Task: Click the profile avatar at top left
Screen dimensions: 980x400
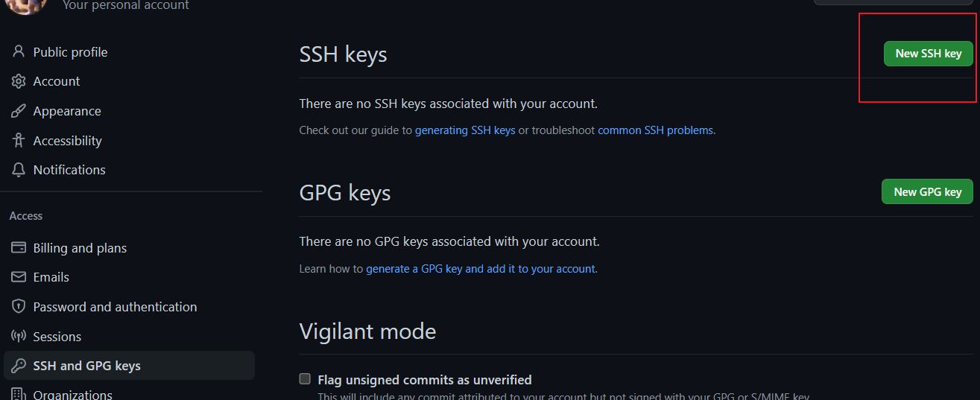Action: pyautogui.click(x=28, y=4)
